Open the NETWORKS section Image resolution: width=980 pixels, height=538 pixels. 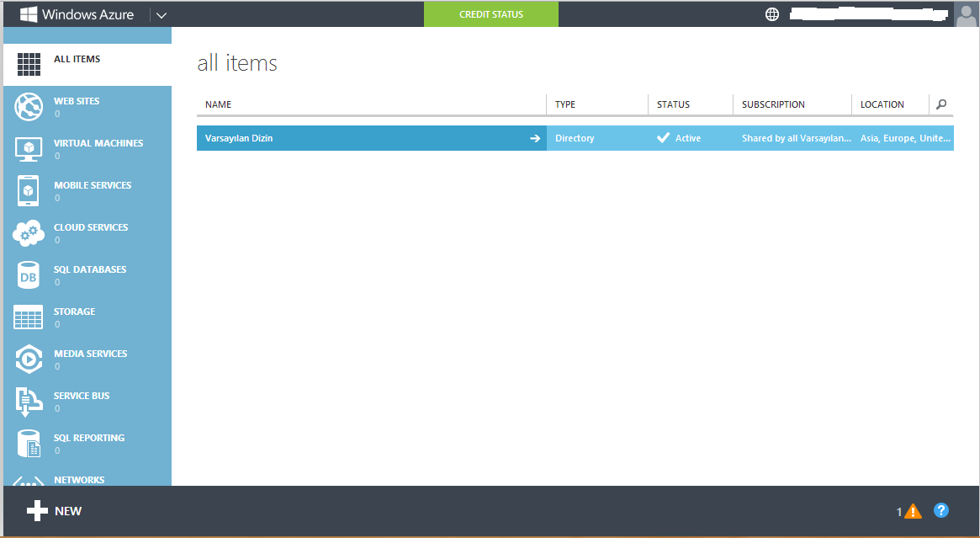tap(29, 482)
